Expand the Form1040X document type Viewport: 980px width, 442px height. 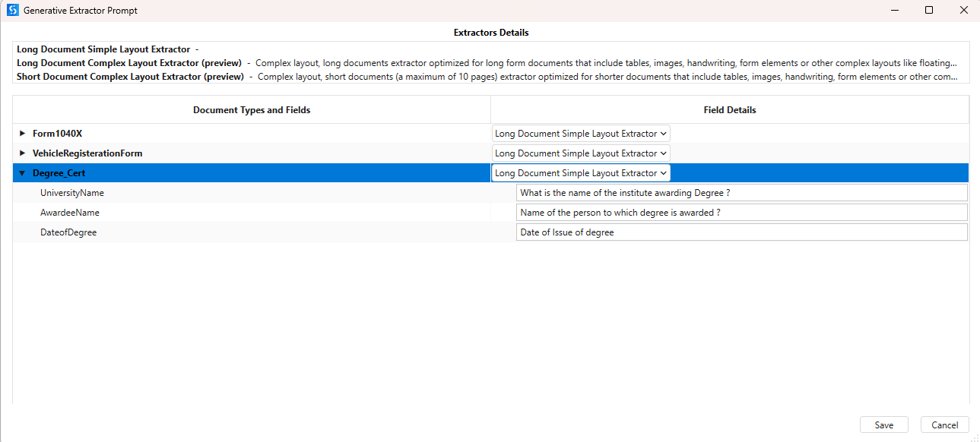click(22, 134)
